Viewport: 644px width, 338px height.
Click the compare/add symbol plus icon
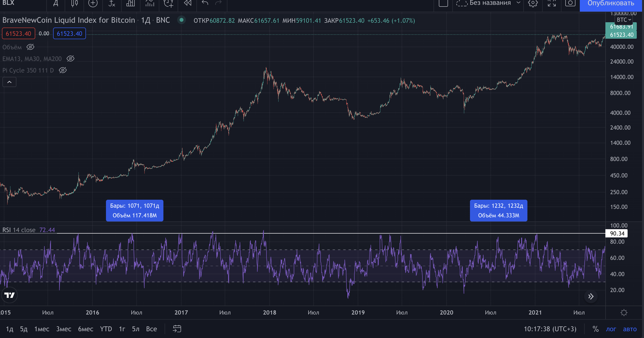pyautogui.click(x=93, y=3)
